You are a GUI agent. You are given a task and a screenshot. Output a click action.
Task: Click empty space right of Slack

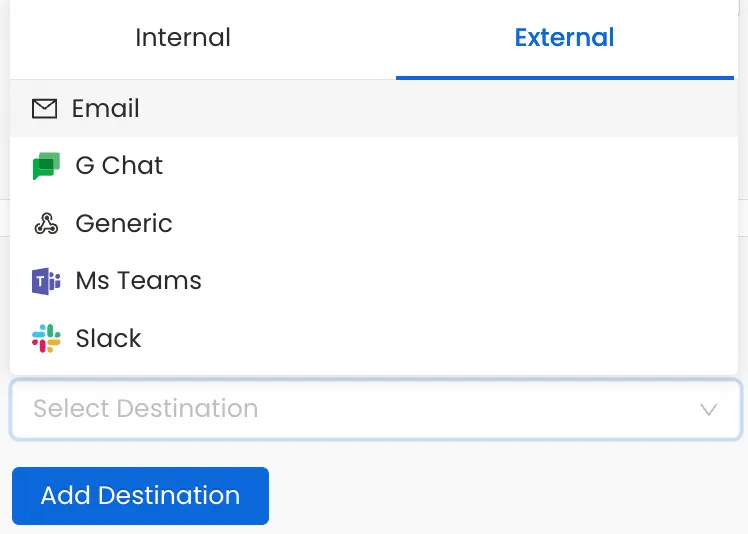point(450,338)
